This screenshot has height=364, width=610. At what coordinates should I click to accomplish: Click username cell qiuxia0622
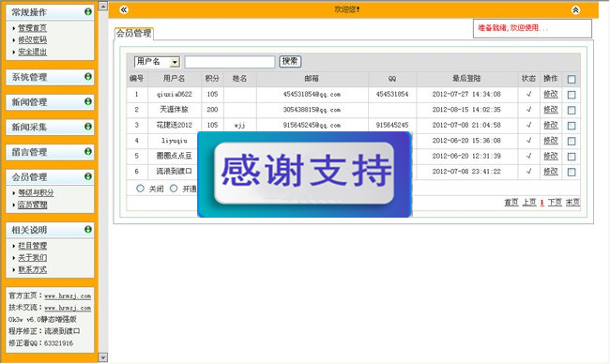[175, 94]
